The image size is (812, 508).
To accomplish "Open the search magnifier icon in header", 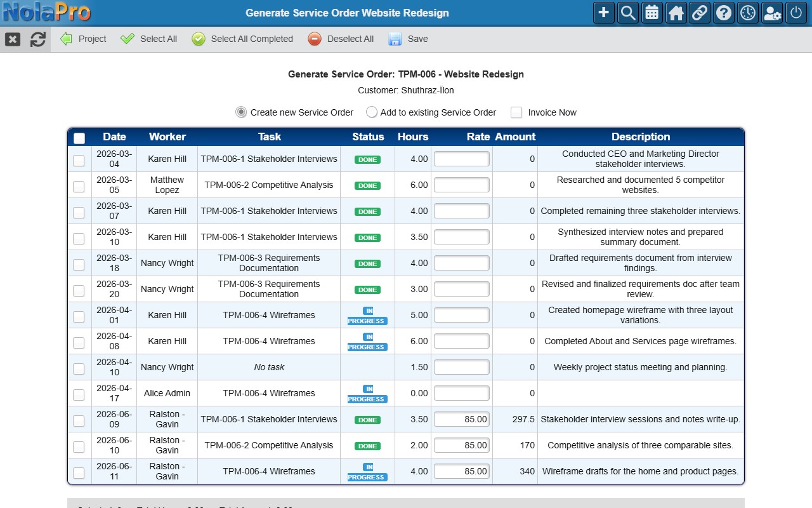I will pyautogui.click(x=628, y=13).
